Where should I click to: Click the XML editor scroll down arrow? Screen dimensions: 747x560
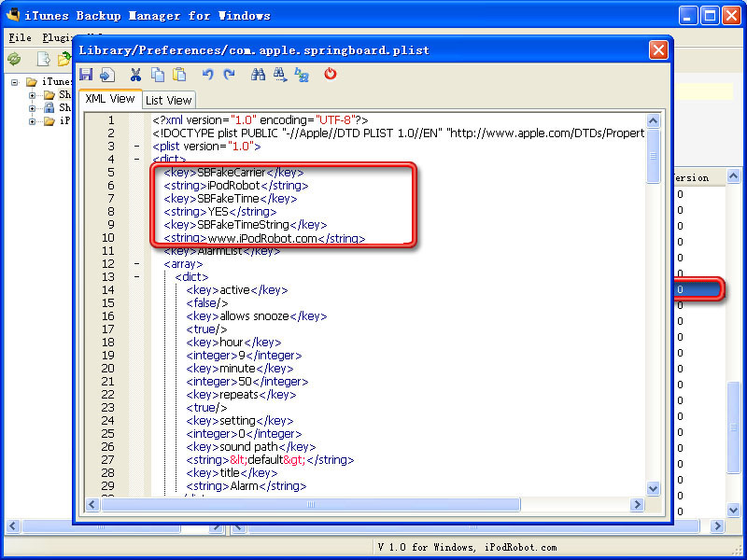click(x=653, y=488)
